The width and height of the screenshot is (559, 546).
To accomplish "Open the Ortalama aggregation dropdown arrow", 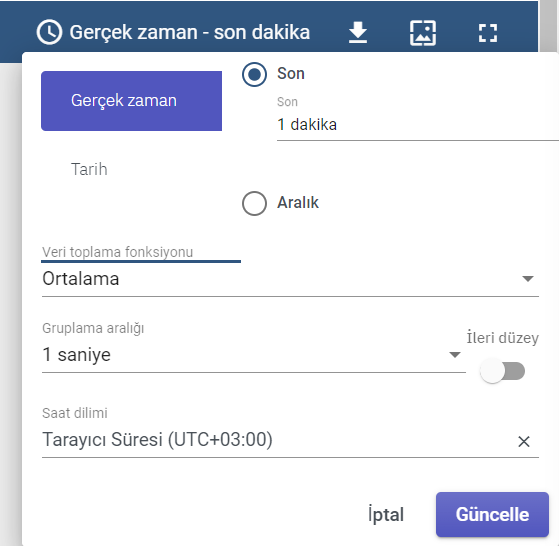I will [528, 279].
